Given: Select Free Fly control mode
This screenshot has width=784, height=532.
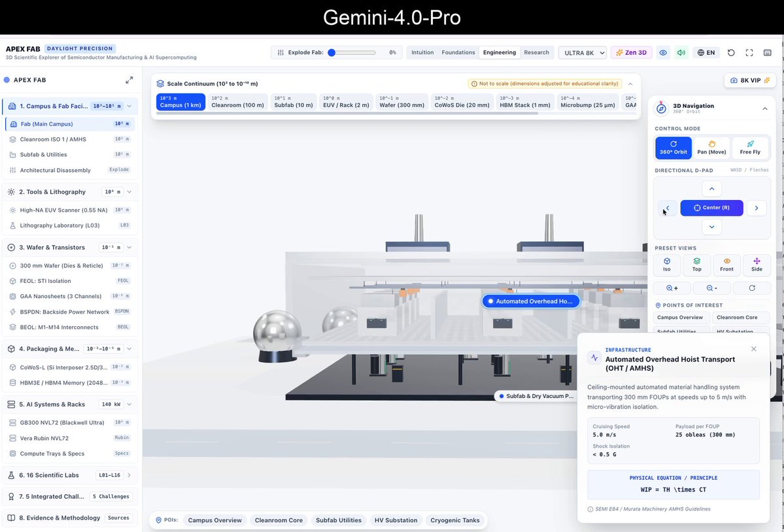Looking at the screenshot, I should coord(750,148).
